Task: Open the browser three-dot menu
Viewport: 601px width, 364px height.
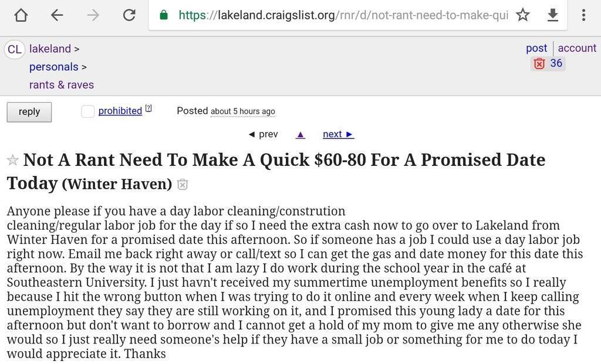Action: [583, 15]
